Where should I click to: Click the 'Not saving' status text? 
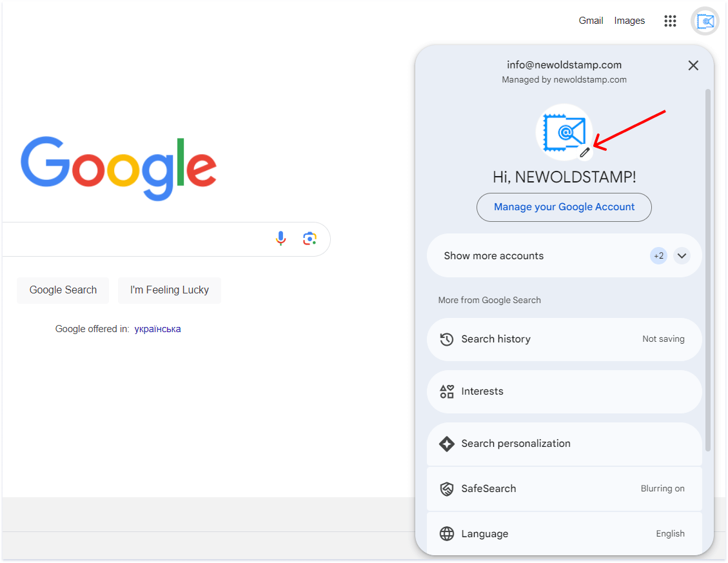click(x=663, y=339)
